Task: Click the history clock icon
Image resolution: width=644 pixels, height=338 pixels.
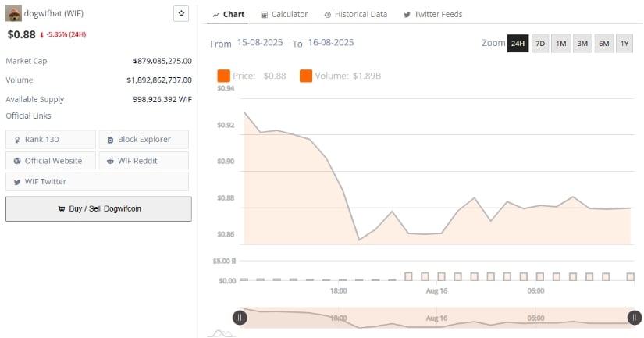Action: 327,15
